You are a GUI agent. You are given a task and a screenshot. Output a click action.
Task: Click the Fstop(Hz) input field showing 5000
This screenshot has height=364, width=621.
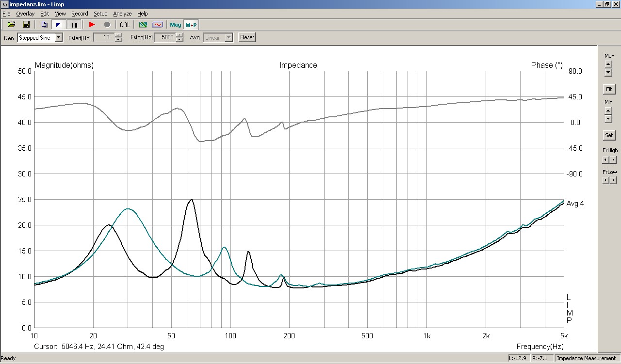(164, 37)
